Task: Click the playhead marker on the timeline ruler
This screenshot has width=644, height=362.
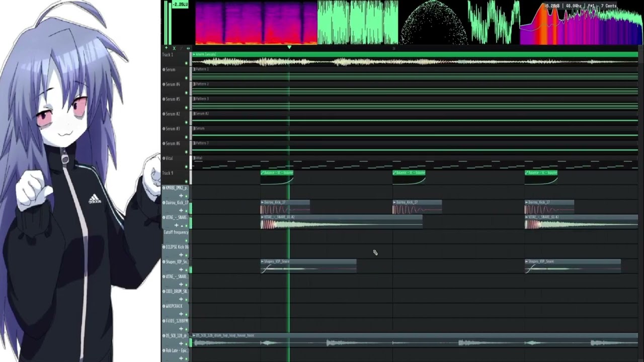Action: 289,47
